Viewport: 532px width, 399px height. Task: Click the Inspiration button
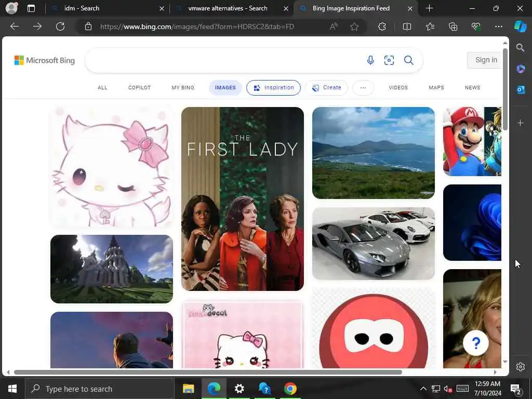point(273,87)
